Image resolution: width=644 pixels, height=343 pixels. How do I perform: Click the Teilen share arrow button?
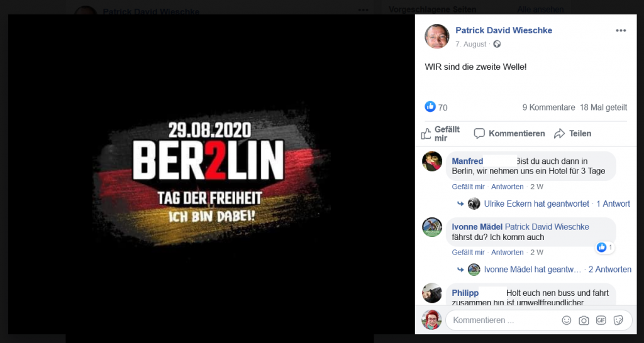click(572, 134)
